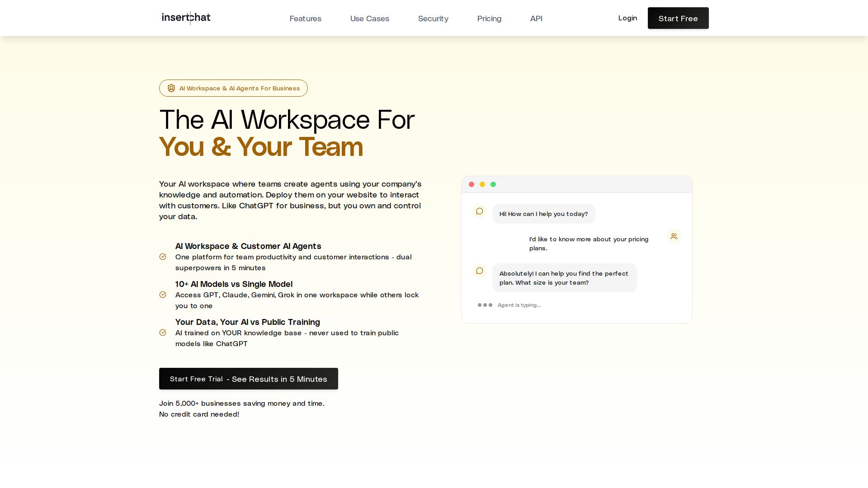Click the insertchat logo
Screen dimensions: 868x488
click(x=186, y=18)
